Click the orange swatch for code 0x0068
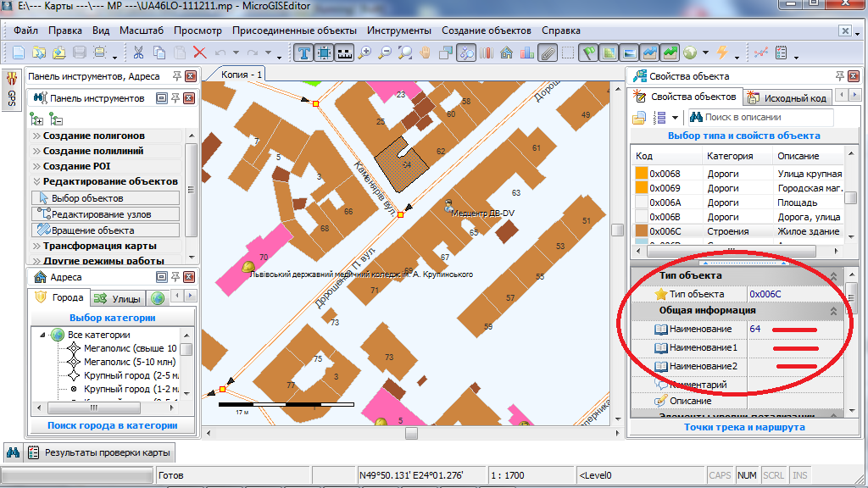This screenshot has width=868, height=488. click(642, 174)
